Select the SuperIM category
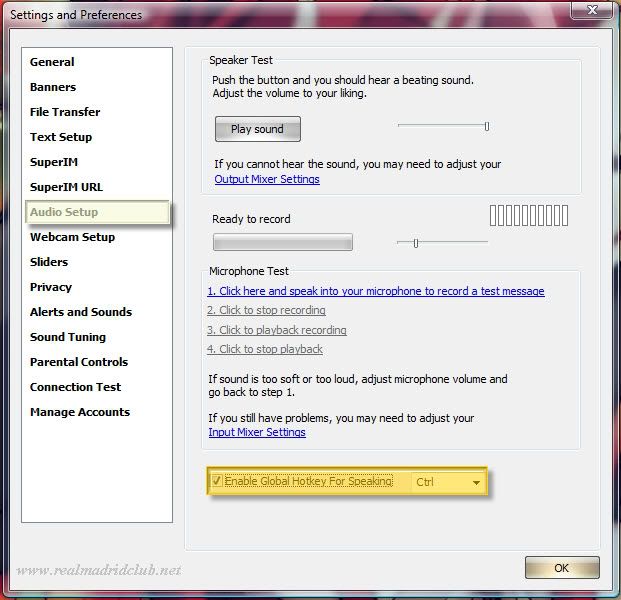Image resolution: width=621 pixels, height=600 pixels. click(54, 162)
